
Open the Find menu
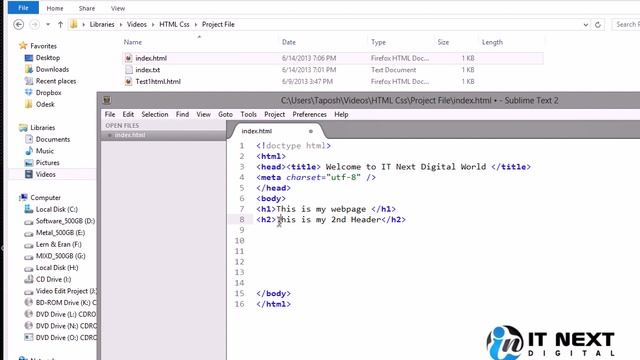[182, 114]
